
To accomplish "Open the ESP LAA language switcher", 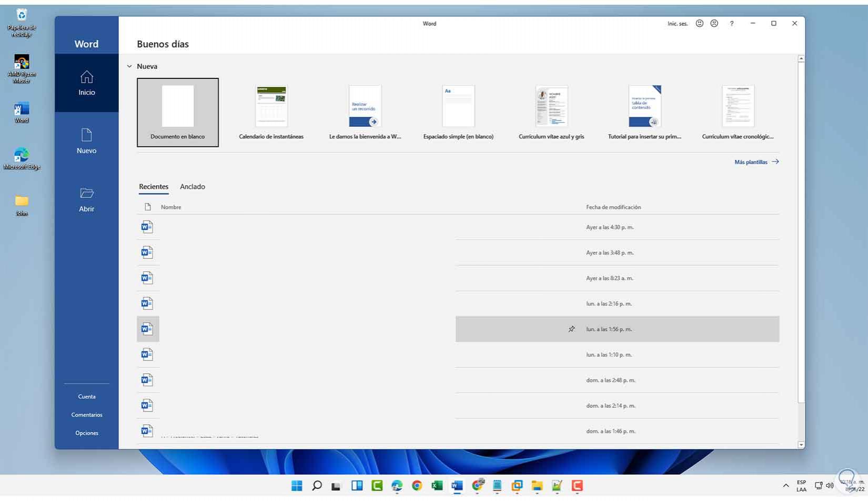I will click(801, 486).
